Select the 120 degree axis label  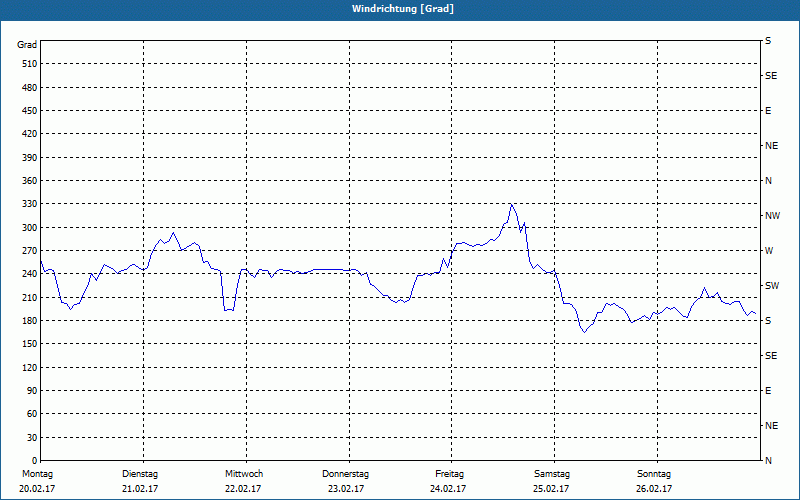30,367
